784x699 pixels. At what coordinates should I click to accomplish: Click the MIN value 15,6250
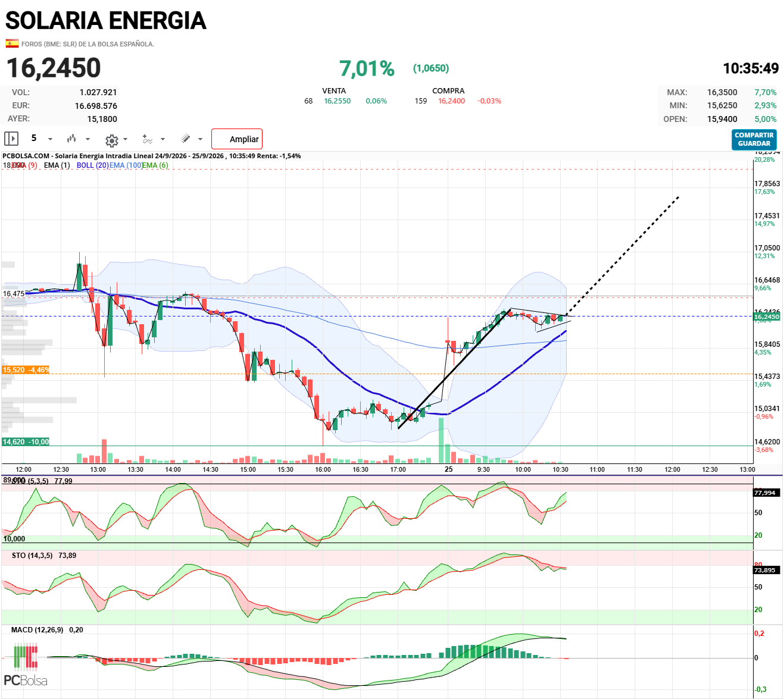pos(722,105)
